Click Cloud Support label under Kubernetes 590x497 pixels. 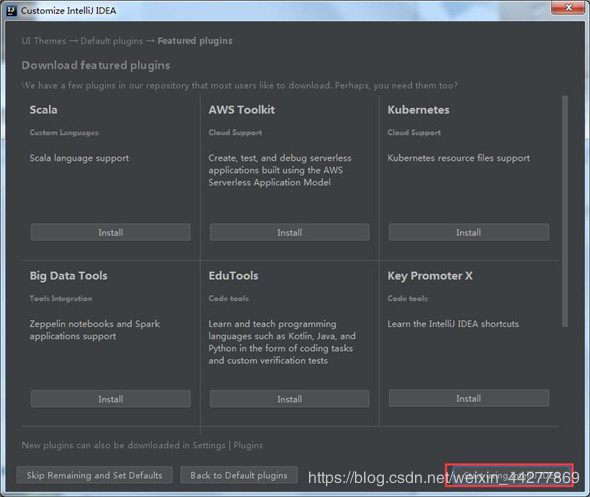[414, 132]
